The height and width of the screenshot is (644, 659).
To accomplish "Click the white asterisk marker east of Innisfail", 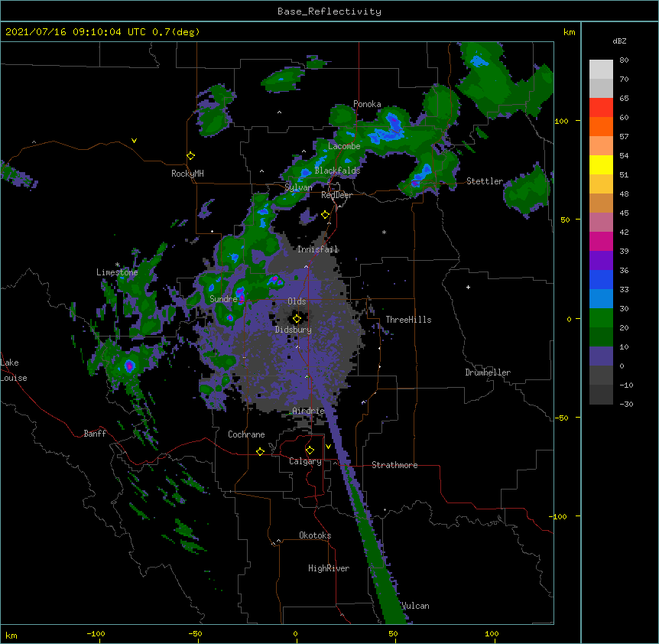I will (x=384, y=233).
